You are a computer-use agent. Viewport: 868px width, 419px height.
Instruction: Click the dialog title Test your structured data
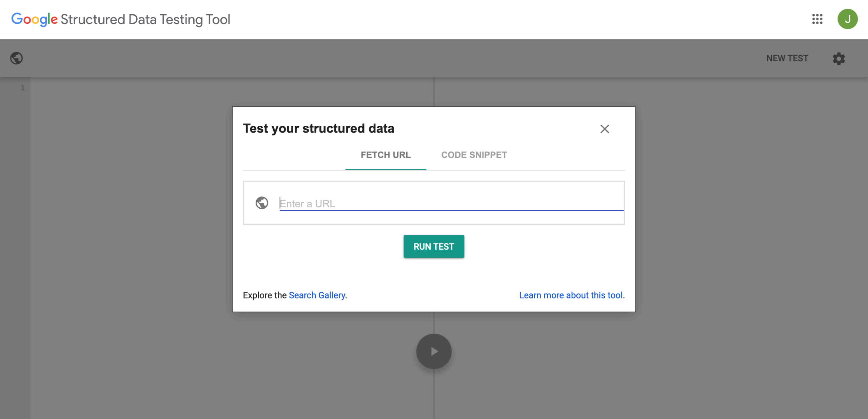click(319, 128)
